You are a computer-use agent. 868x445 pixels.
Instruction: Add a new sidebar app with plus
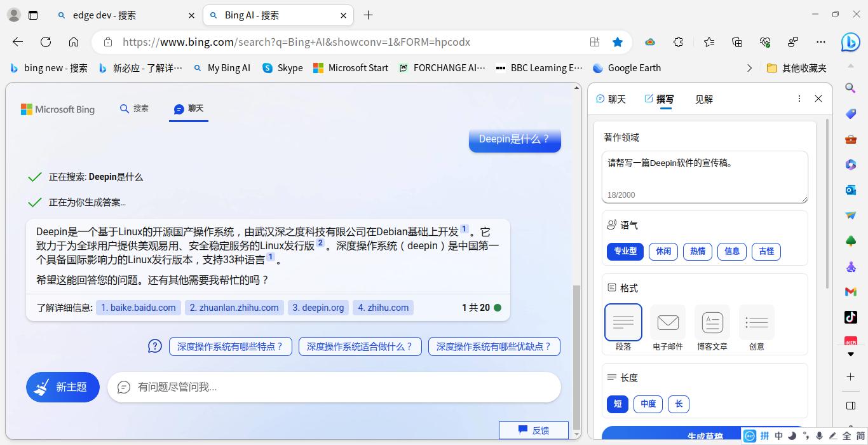click(x=851, y=377)
